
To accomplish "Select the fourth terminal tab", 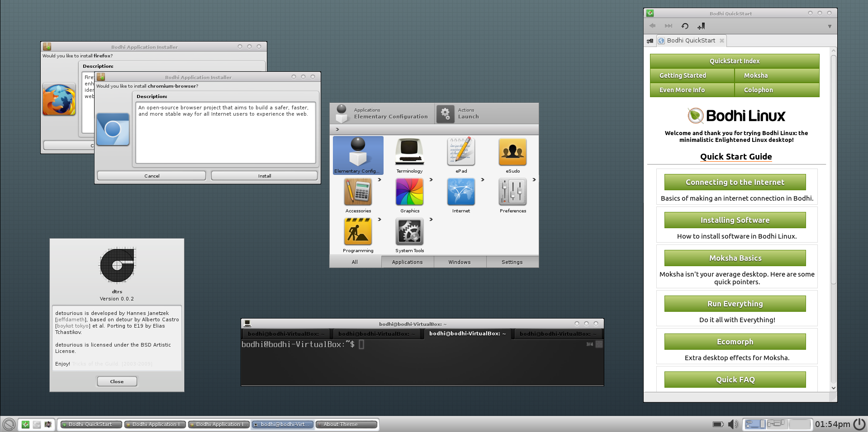I will (558, 334).
